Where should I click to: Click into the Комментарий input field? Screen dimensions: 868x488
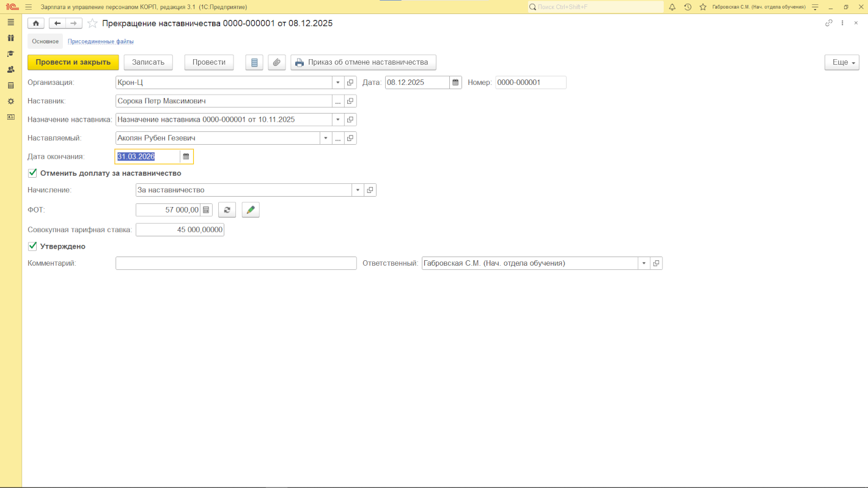[x=235, y=263]
